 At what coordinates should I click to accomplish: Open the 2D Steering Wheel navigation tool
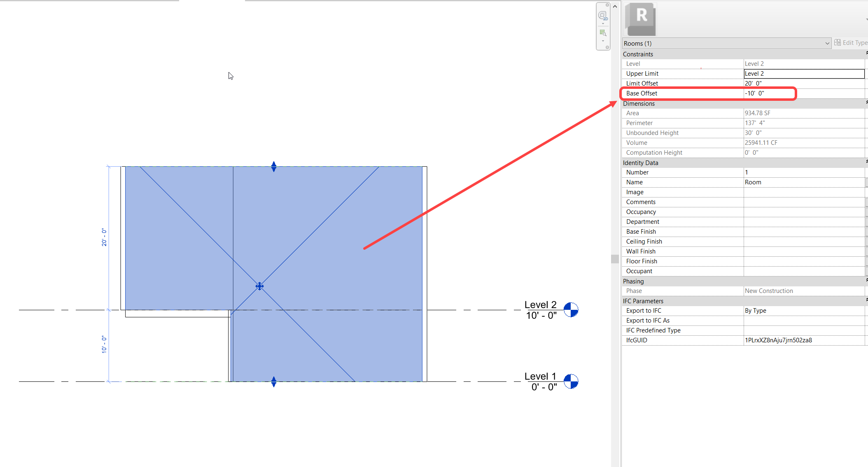coord(603,16)
